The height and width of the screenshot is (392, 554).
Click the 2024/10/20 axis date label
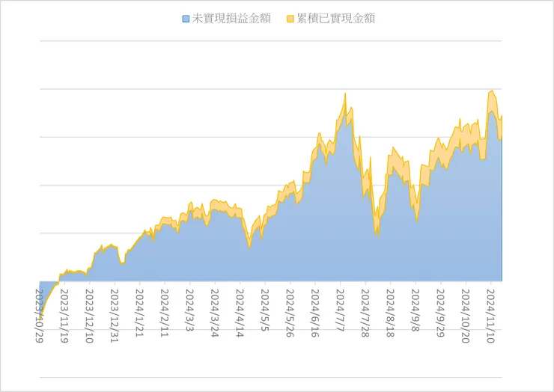pyautogui.click(x=466, y=316)
